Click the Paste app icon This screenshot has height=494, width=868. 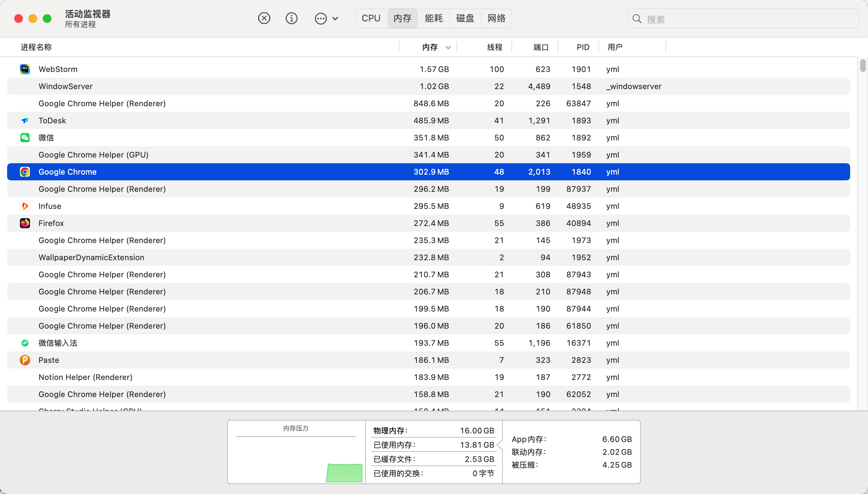click(x=25, y=360)
